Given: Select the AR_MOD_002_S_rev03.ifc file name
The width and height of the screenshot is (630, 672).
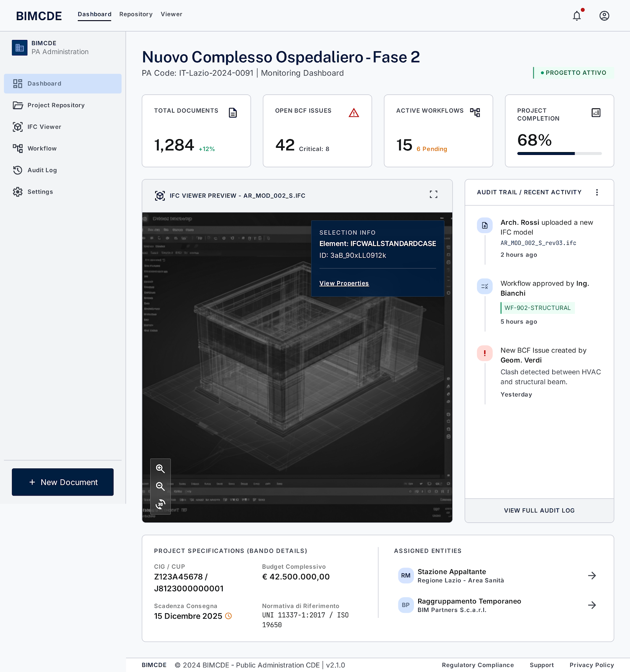Looking at the screenshot, I should [x=538, y=243].
